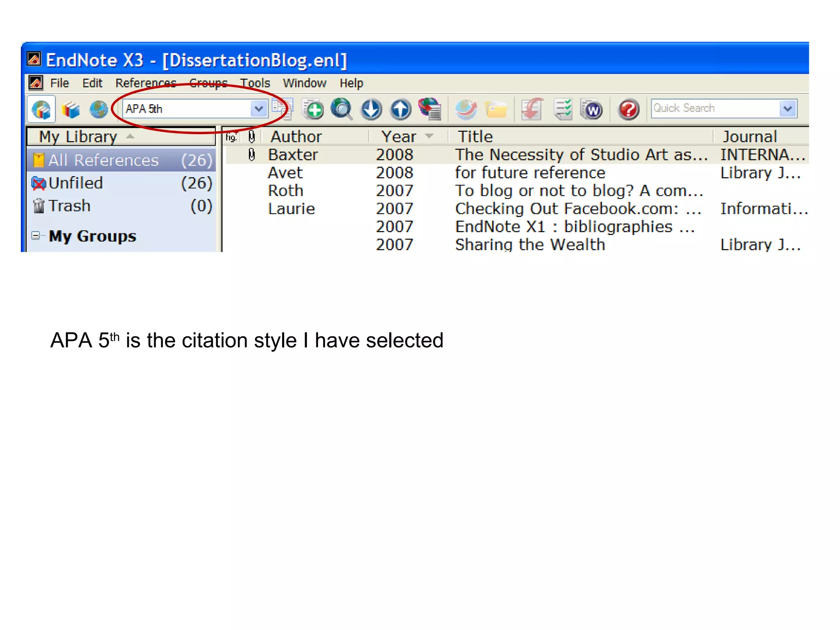Select the Laurie author cell
Screen dimensions: 840x630
[x=291, y=209]
